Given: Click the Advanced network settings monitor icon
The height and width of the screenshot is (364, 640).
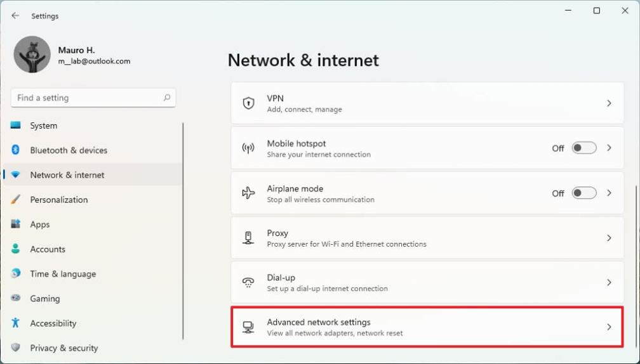Looking at the screenshot, I should (x=248, y=327).
